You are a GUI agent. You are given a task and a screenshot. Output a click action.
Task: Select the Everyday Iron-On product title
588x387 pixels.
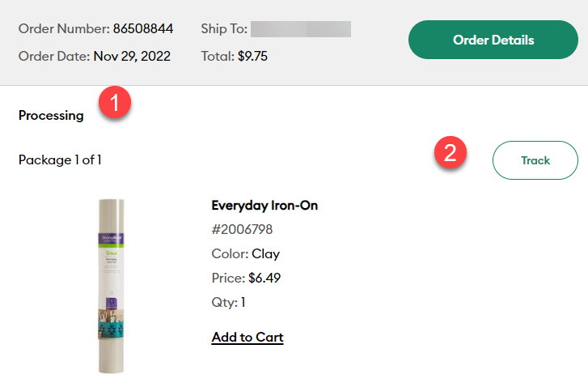pos(264,206)
